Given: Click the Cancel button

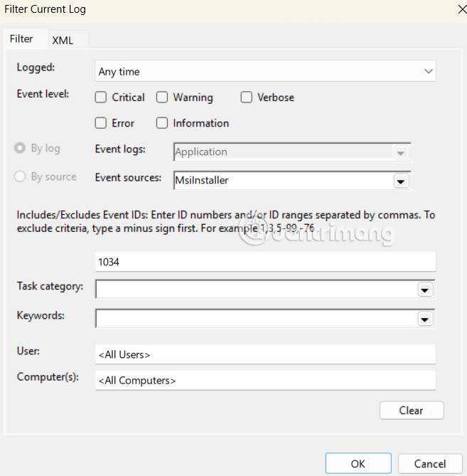Looking at the screenshot, I should click(430, 464).
